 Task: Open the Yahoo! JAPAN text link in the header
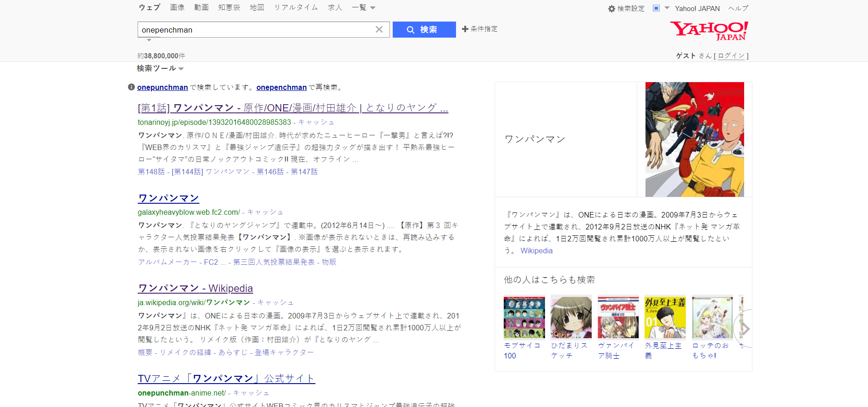pyautogui.click(x=697, y=8)
